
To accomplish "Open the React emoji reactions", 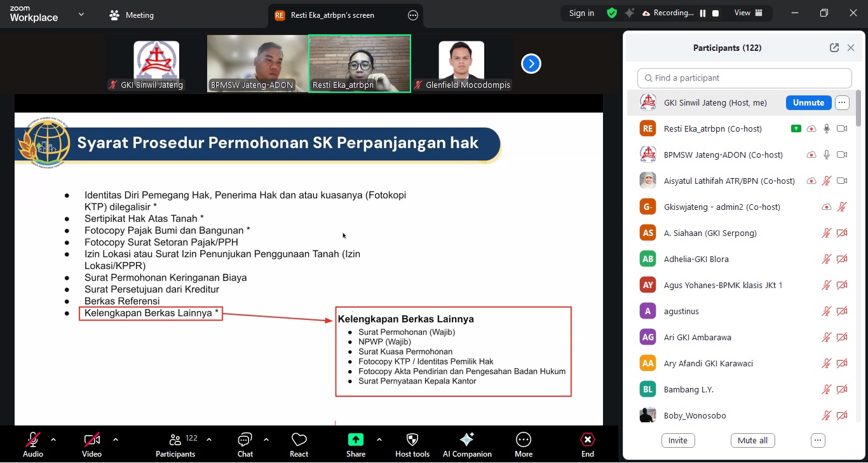I will click(299, 440).
